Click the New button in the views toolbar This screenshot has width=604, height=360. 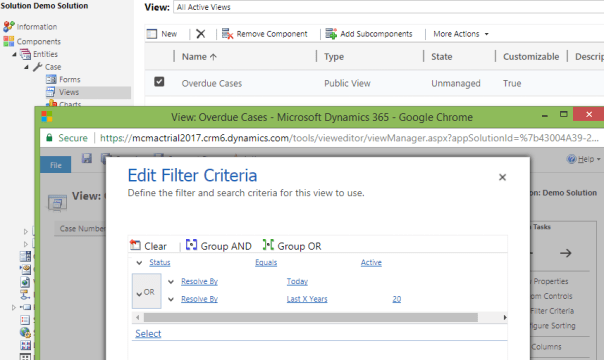(x=162, y=34)
